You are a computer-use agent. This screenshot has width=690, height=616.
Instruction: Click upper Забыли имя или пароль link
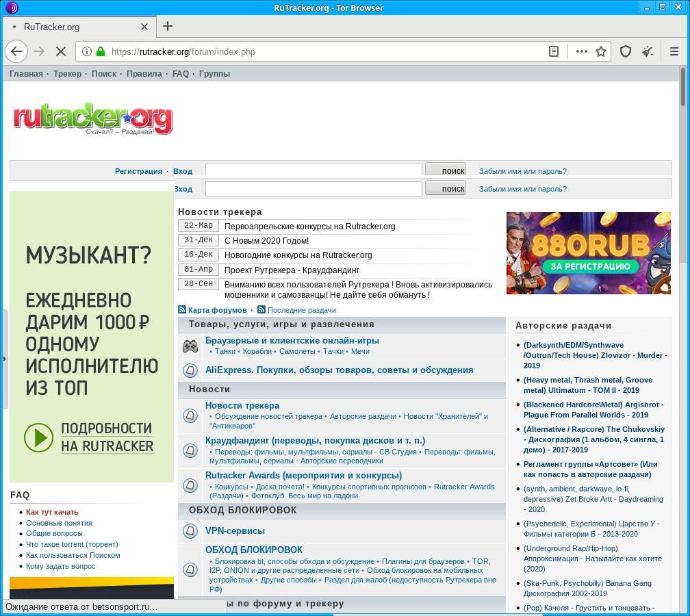523,171
